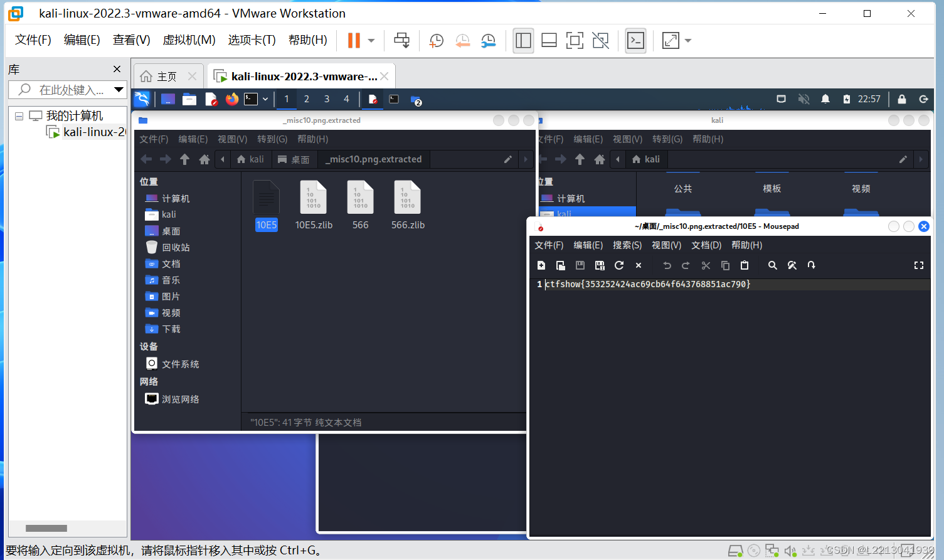Click the Save As icon in Mousepad

coord(600,265)
